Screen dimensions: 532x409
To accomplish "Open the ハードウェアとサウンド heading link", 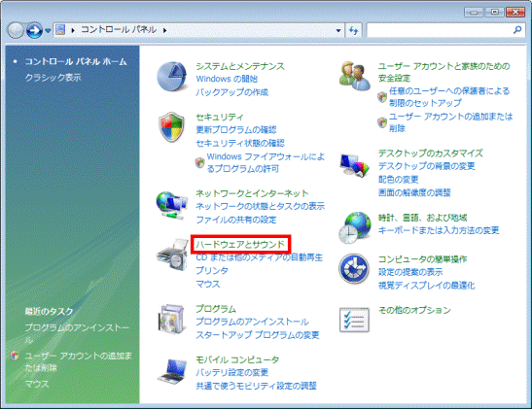I will (x=240, y=244).
